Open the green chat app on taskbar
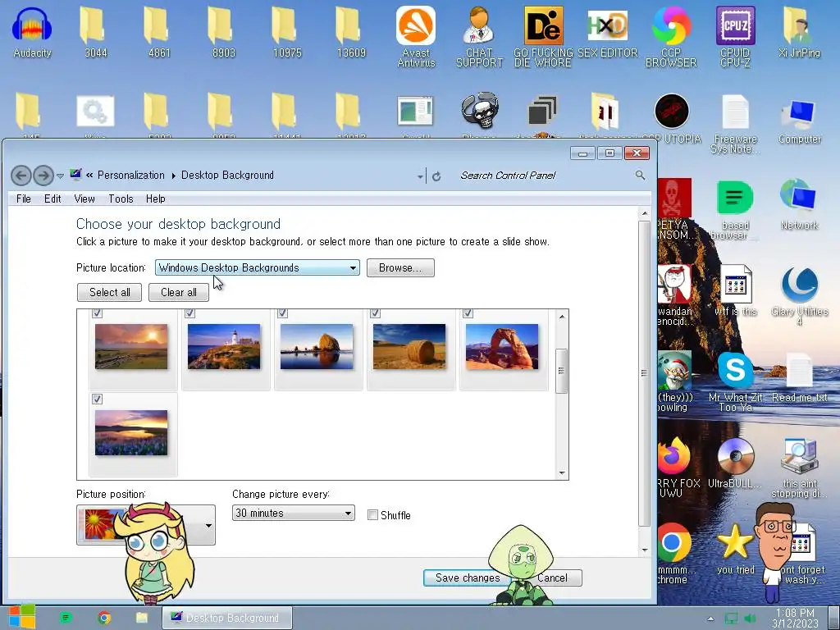This screenshot has width=840, height=630. coord(66,618)
